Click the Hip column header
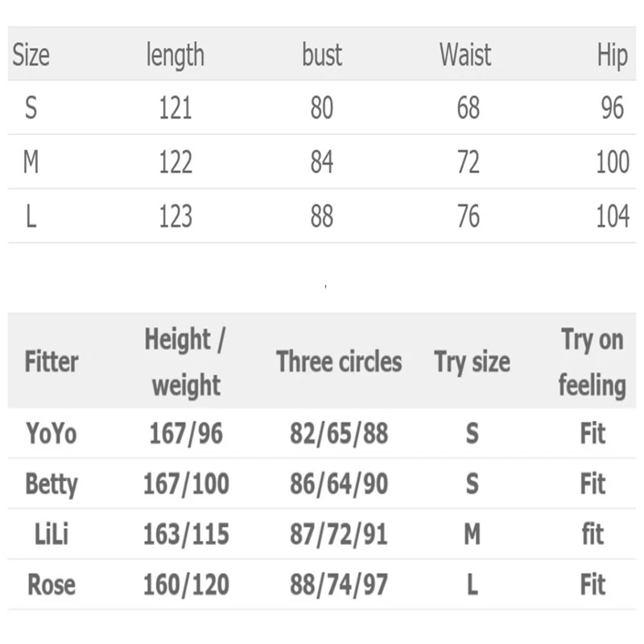This screenshot has height=644, width=644. 612,56
